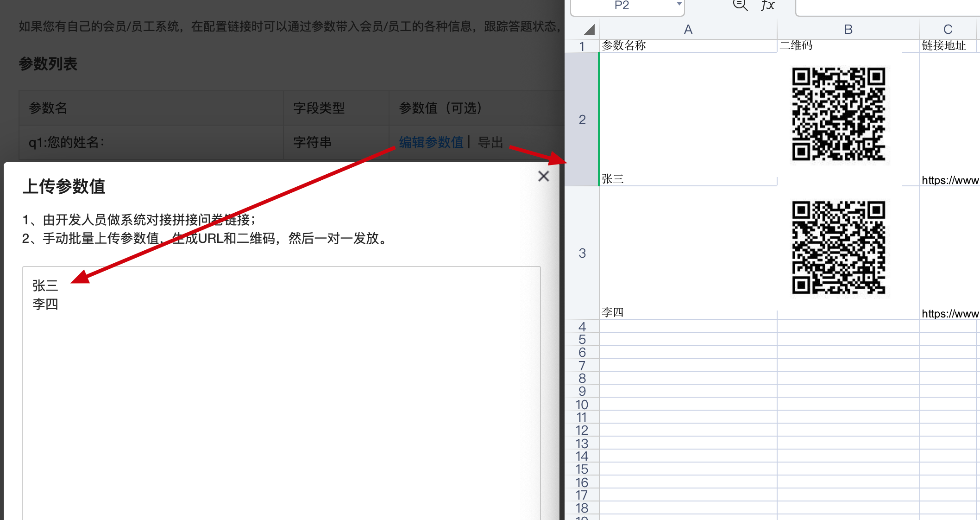
Task: Select row 4 header
Action: click(582, 326)
